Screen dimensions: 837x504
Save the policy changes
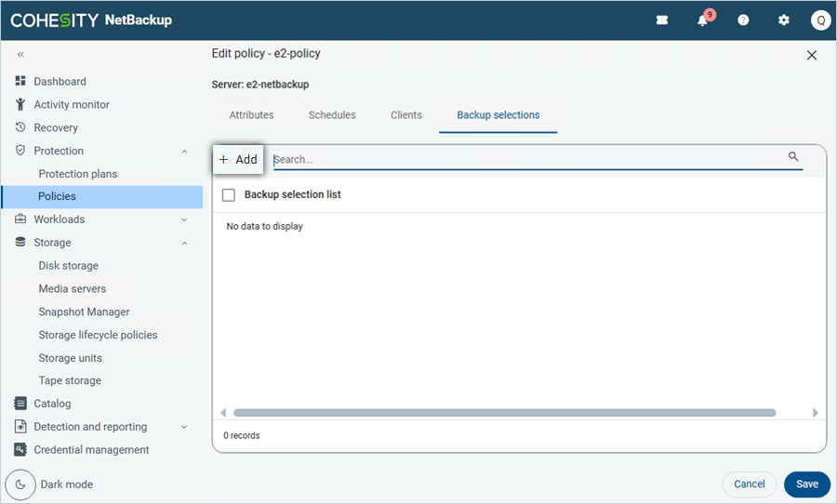point(806,484)
